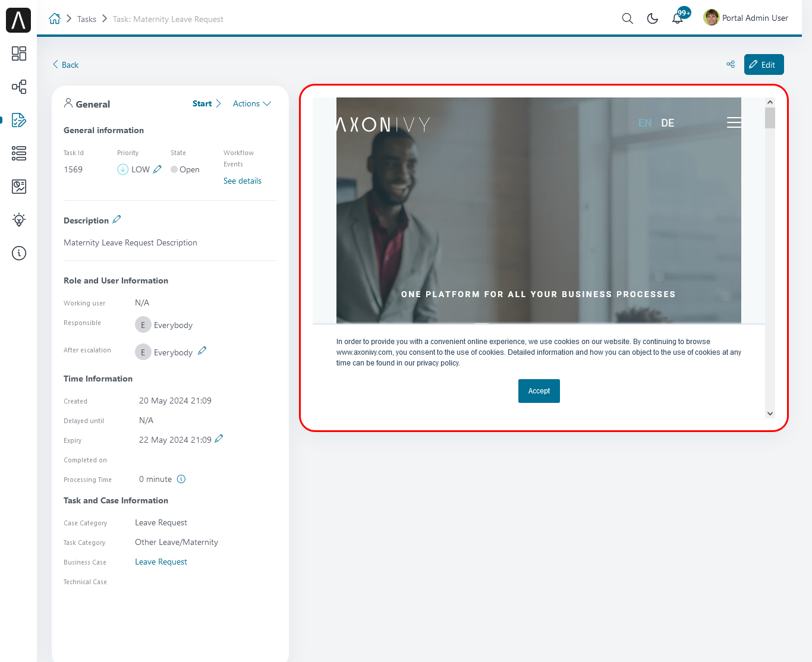Edit the Description pencil icon
The width and height of the screenshot is (812, 662).
(x=117, y=219)
